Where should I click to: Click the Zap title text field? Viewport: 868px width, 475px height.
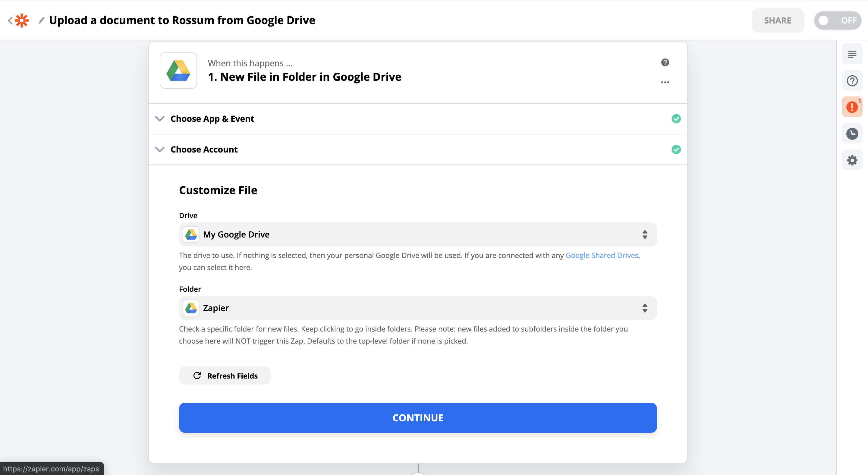click(182, 20)
